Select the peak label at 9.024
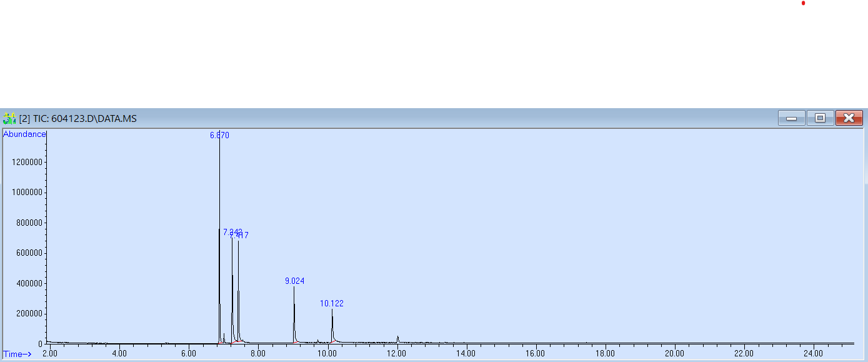 pos(294,281)
